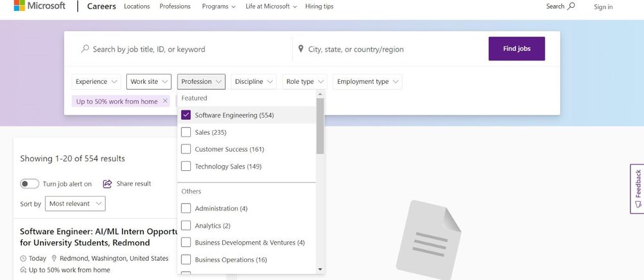The height and width of the screenshot is (280, 644).
Task: Check the Technology Sales (149) checkbox
Action: (x=186, y=166)
